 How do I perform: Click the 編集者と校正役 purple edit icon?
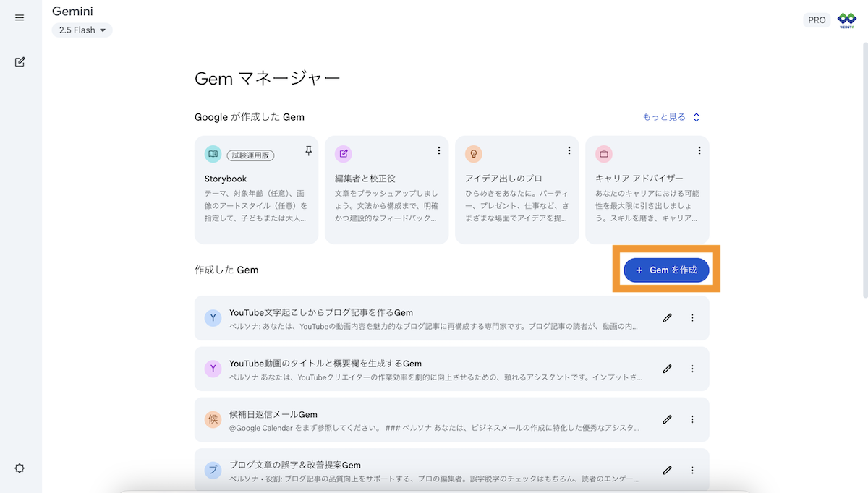pyautogui.click(x=343, y=153)
